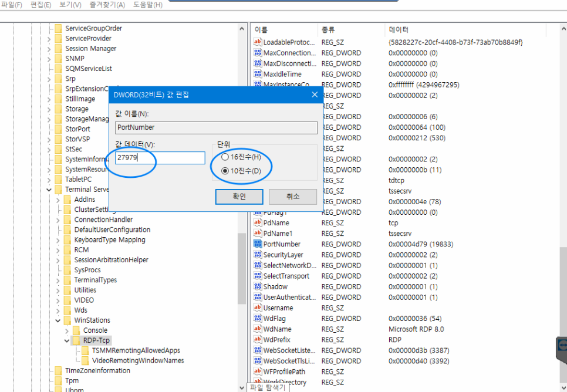Click the 0x00004d79 (19833) data cell
The width and height of the screenshot is (567, 392).
420,244
